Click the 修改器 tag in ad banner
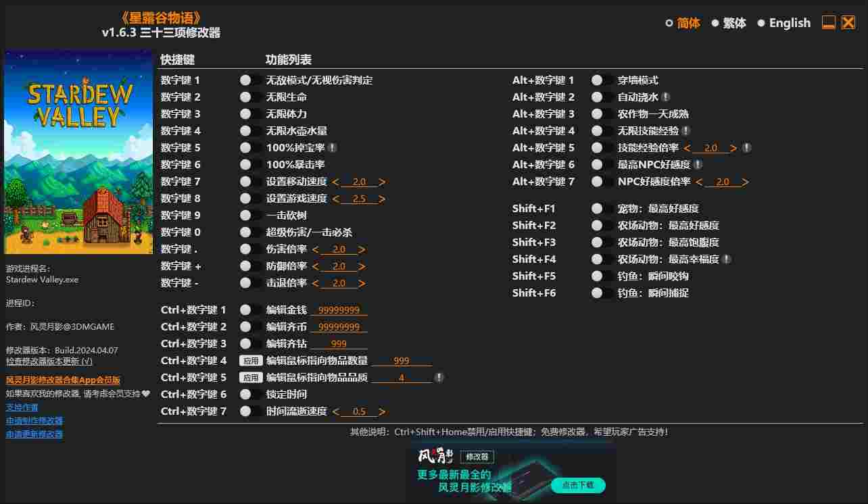 (x=477, y=457)
